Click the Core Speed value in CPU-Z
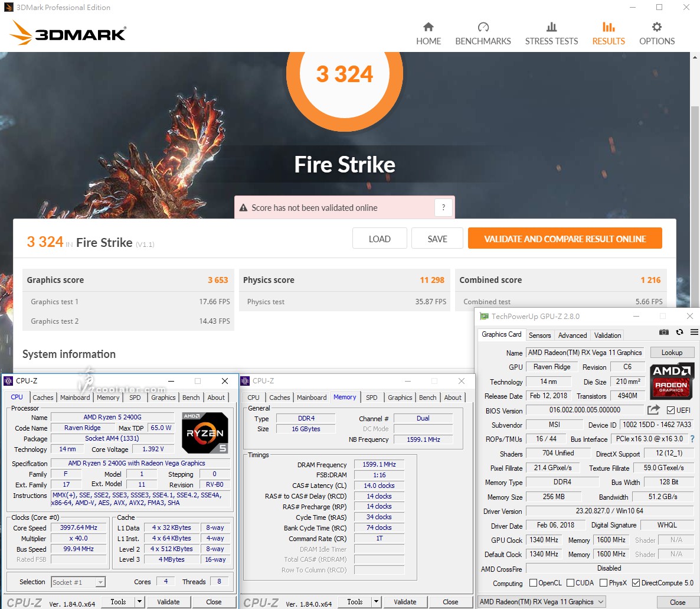700x609 pixels. coord(78,527)
